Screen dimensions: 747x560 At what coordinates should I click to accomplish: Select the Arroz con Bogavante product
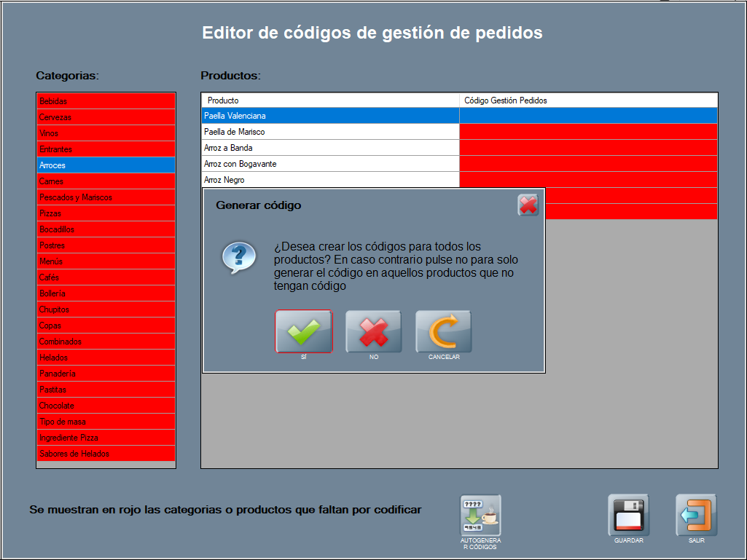coord(330,164)
